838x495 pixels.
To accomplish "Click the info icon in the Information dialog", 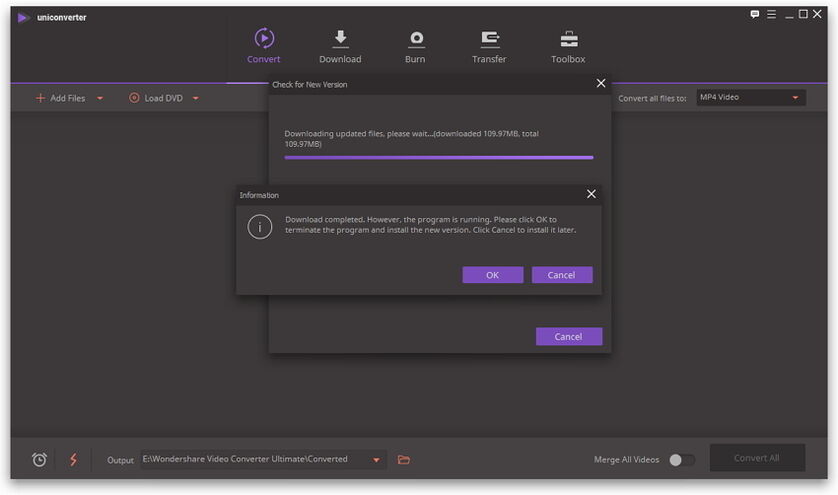I will [x=260, y=227].
